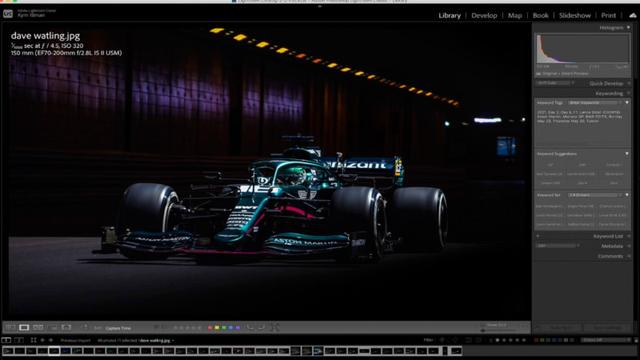Select Loupe view in the toolbar
This screenshot has width=640, height=360.
pyautogui.click(x=24, y=327)
